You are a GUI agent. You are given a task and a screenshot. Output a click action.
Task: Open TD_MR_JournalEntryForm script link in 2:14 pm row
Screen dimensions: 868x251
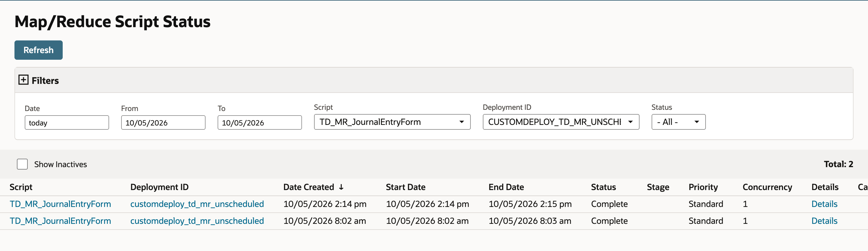[60, 204]
